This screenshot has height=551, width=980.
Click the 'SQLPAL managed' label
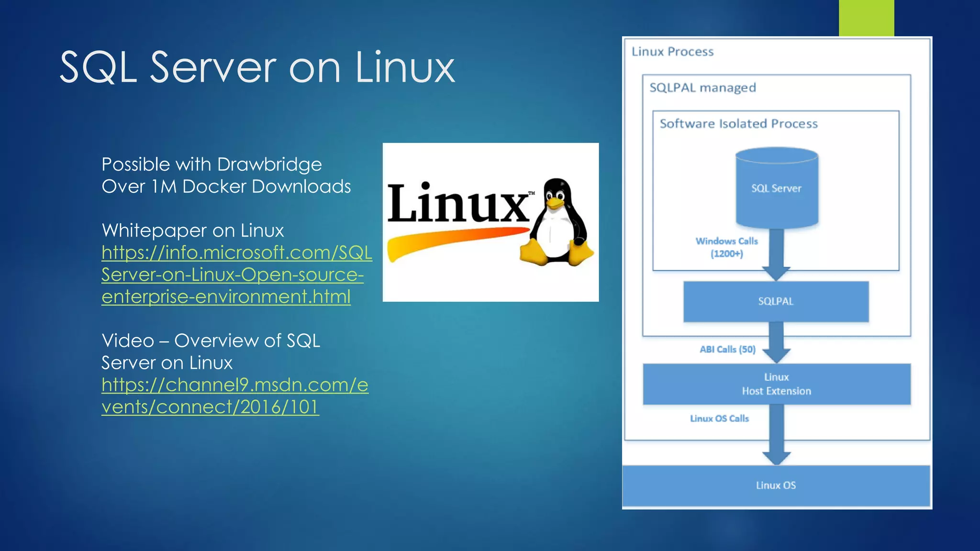tap(702, 88)
